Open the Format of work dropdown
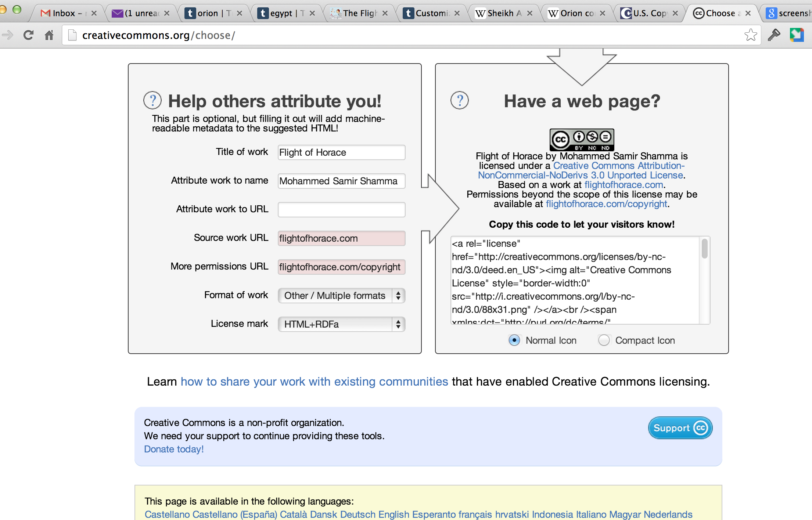 pyautogui.click(x=341, y=296)
